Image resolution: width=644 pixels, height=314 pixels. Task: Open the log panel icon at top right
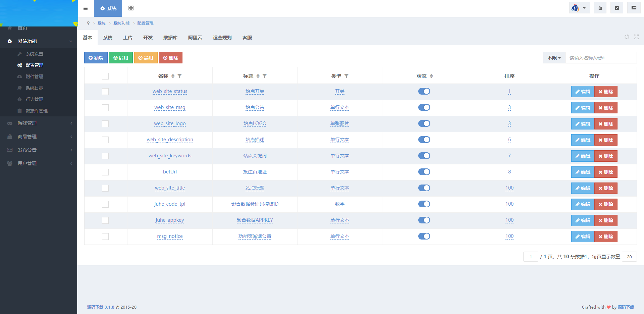[x=633, y=7]
